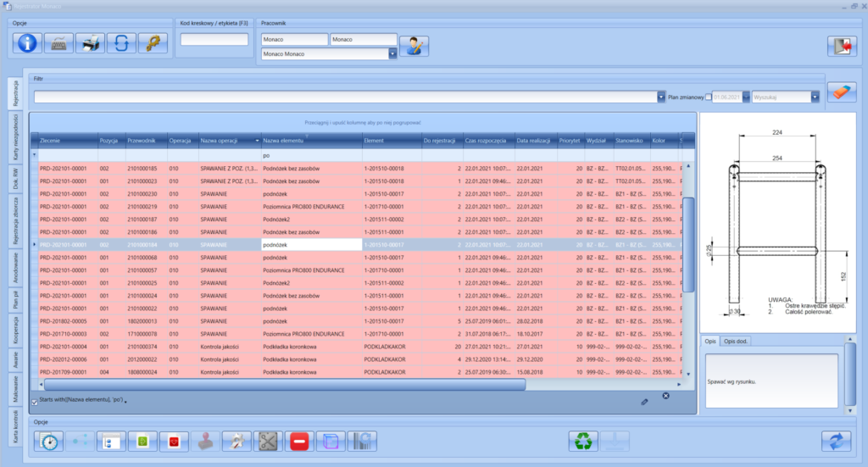Enable the Plan zmianowy checkbox

[709, 97]
